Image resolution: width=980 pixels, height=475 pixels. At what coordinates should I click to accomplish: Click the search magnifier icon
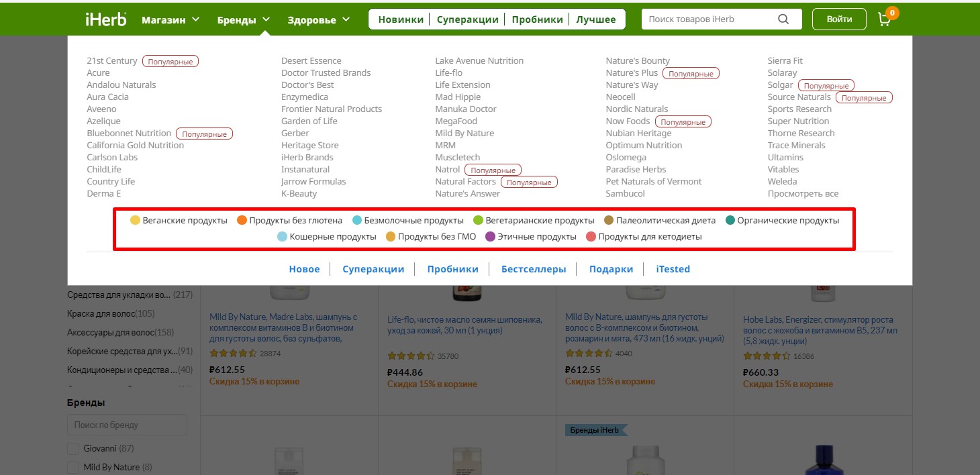point(783,19)
